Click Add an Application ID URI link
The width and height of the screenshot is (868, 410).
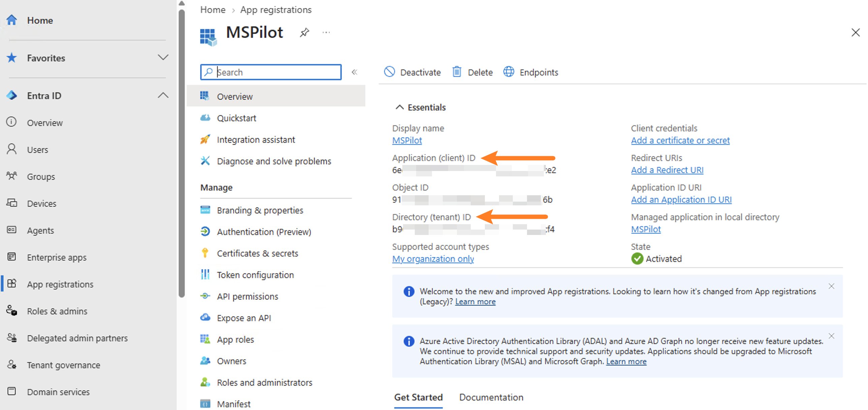pyautogui.click(x=681, y=200)
